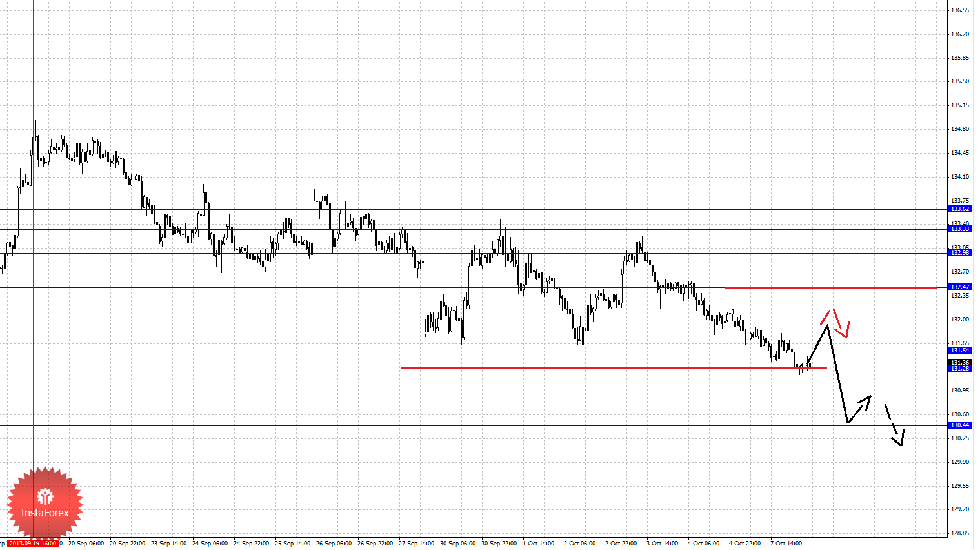Click the 132.35 price axis value

click(x=960, y=296)
